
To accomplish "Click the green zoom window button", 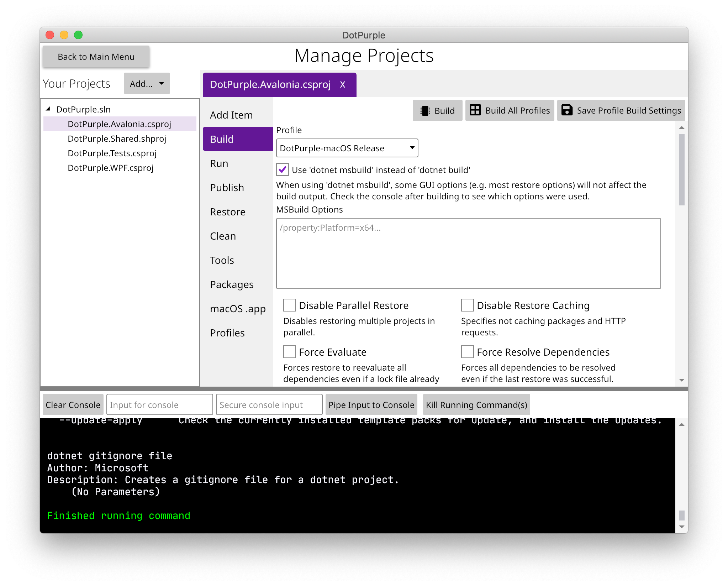I will (x=78, y=35).
